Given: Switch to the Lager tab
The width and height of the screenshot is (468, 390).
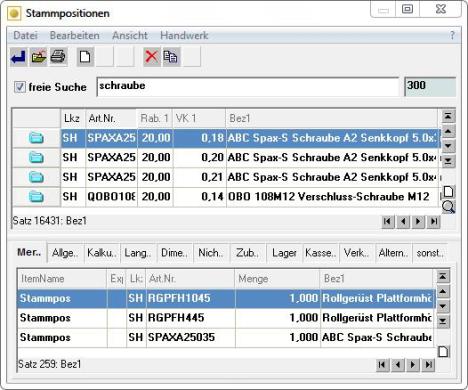Looking at the screenshot, I should tap(284, 253).
